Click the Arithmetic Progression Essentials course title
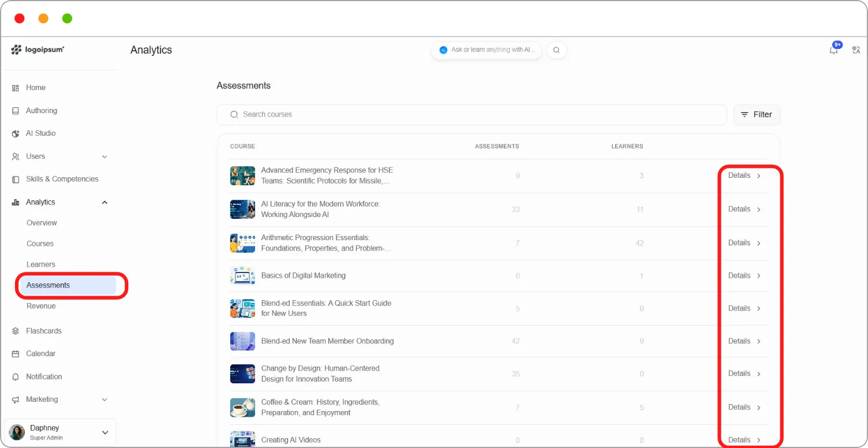The height and width of the screenshot is (448, 868). [x=326, y=243]
